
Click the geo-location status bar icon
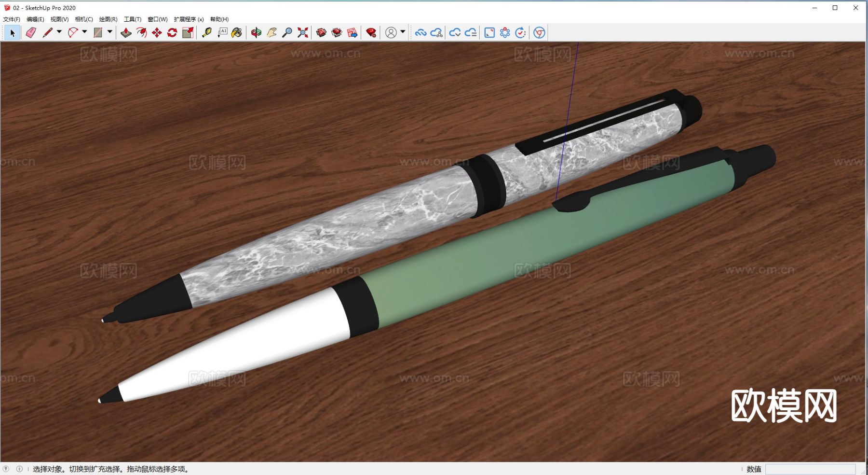(6, 469)
